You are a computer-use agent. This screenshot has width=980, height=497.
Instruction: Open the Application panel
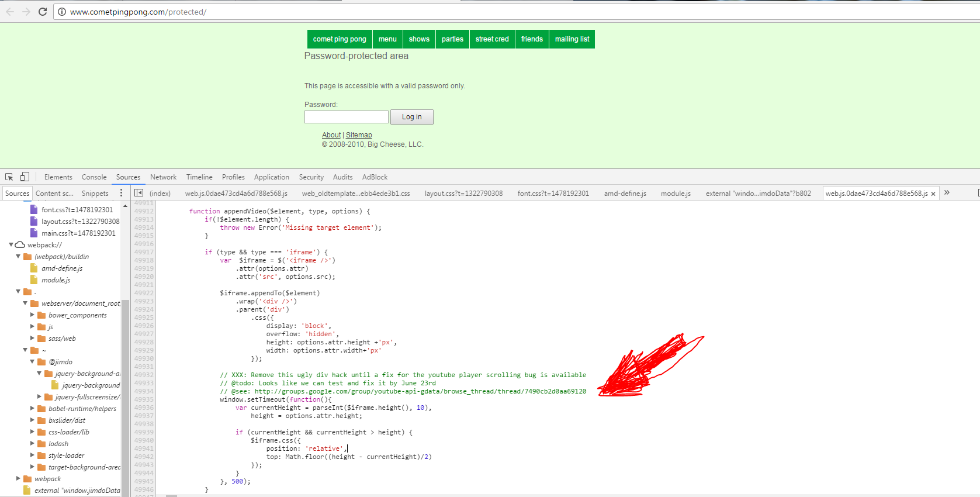[272, 177]
